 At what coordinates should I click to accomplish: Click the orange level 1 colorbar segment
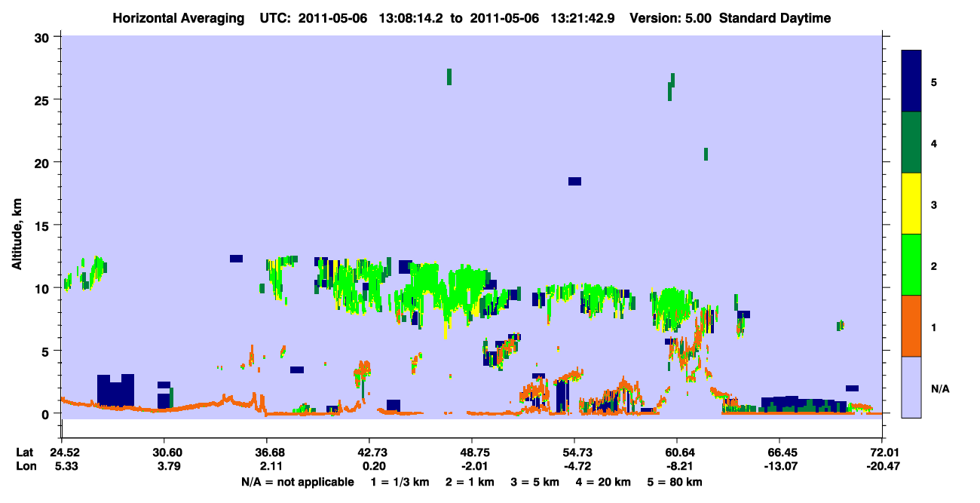coord(911,326)
